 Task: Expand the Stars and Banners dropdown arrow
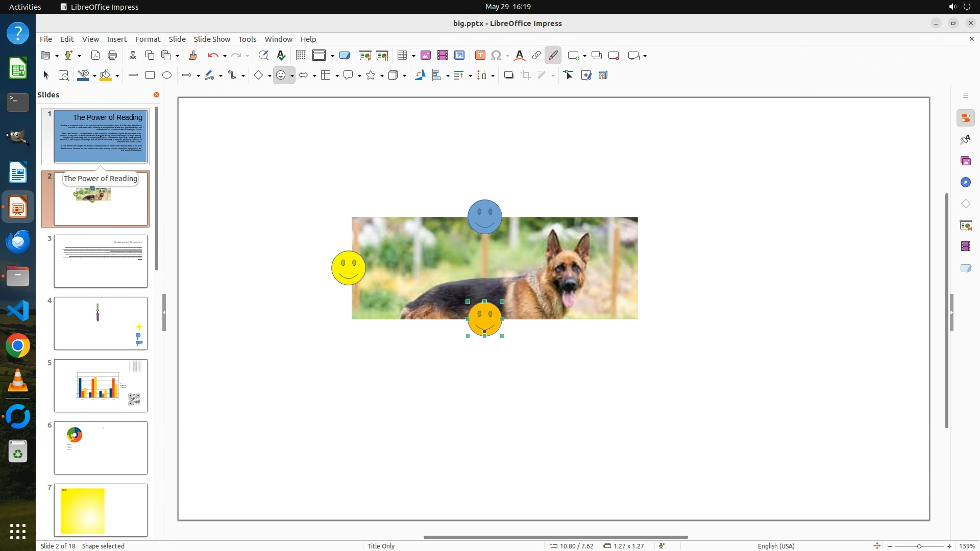coord(382,76)
